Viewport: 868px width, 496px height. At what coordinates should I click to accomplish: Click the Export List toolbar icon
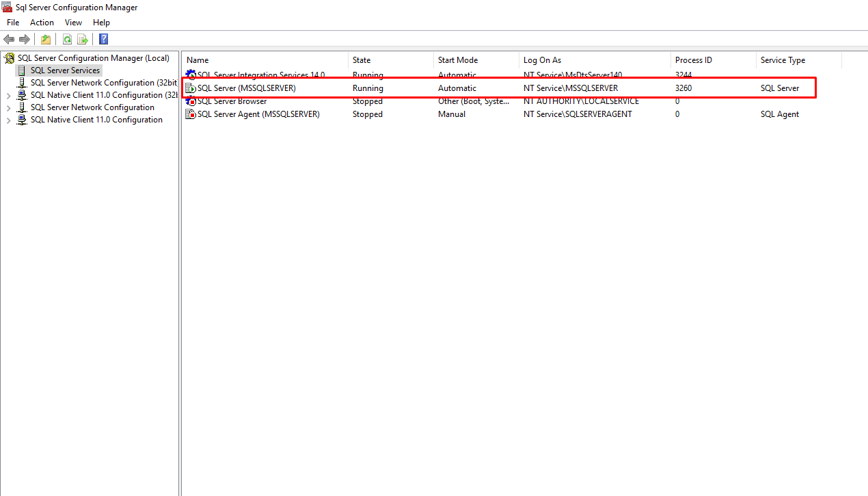point(83,39)
